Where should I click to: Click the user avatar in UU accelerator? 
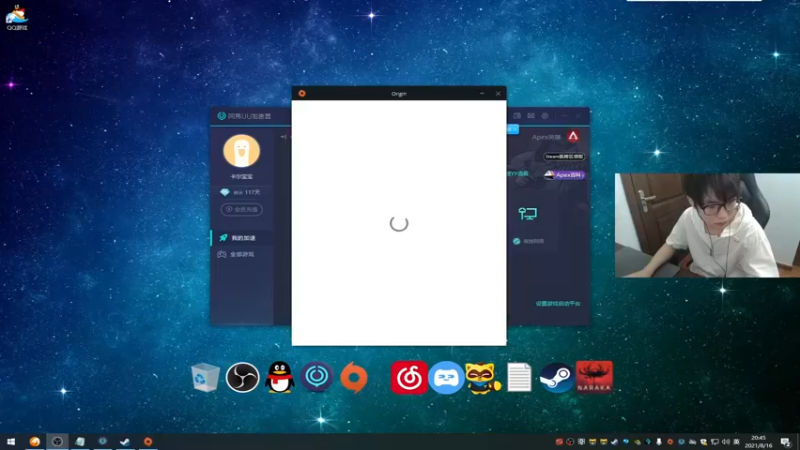coord(241,151)
